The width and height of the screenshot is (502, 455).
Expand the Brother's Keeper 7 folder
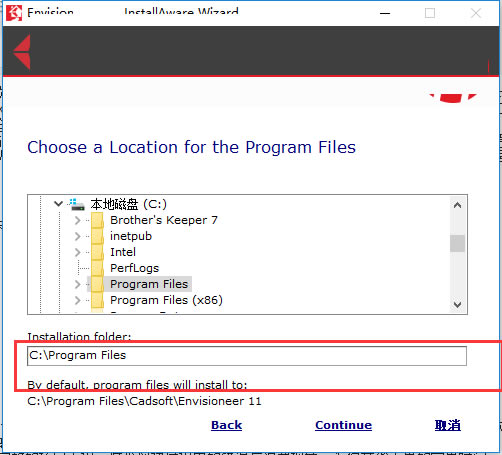click(x=78, y=220)
